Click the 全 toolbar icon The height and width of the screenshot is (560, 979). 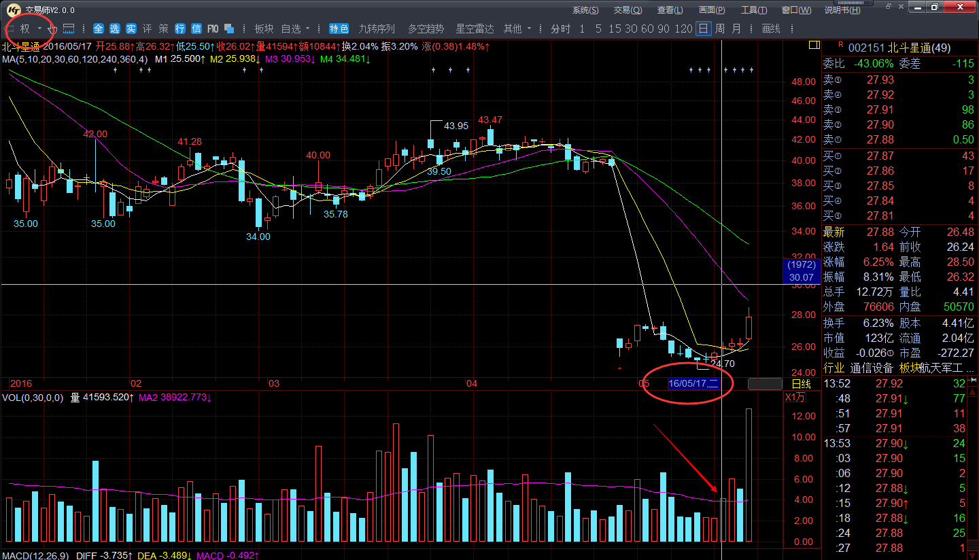click(x=99, y=29)
